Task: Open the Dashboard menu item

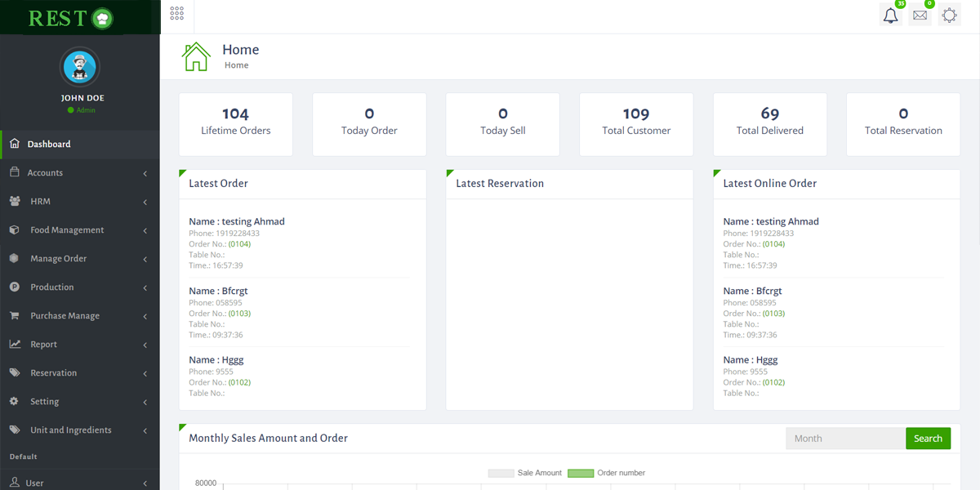Action: point(49,145)
